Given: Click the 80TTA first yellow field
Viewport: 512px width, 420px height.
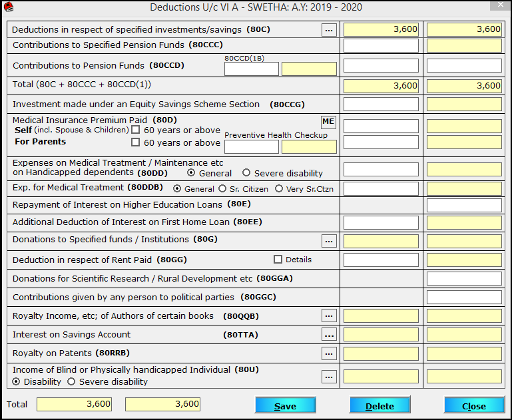Looking at the screenshot, I should tap(381, 335).
